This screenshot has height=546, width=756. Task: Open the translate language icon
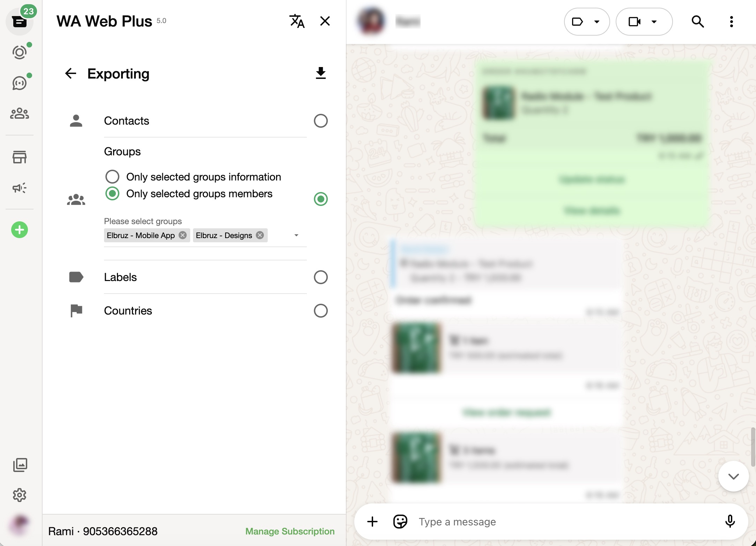[x=297, y=21]
